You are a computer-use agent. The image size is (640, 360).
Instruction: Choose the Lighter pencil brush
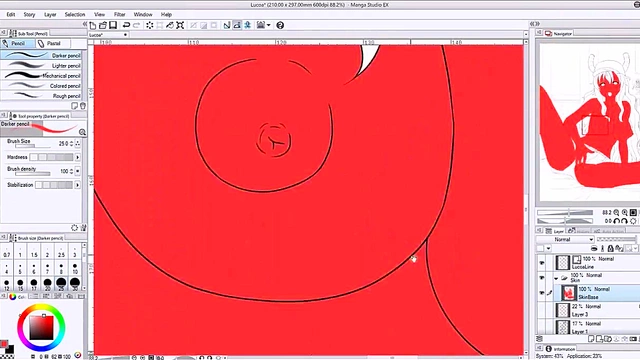(41, 65)
